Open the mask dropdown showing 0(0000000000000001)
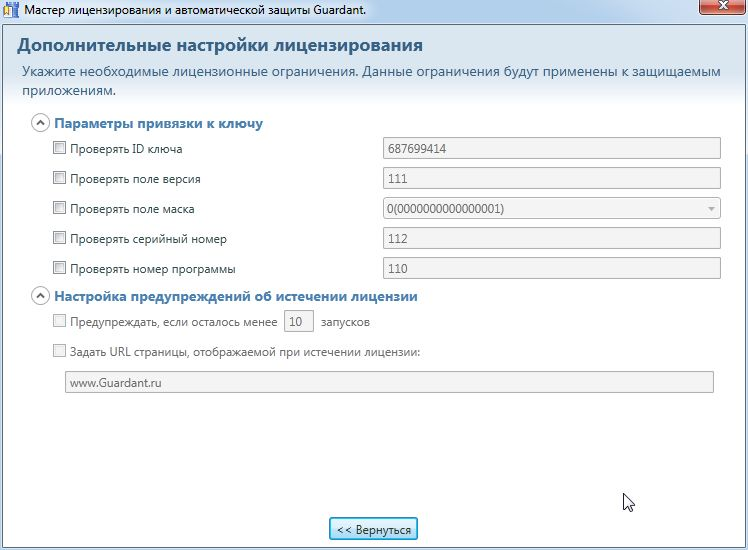 coord(551,209)
